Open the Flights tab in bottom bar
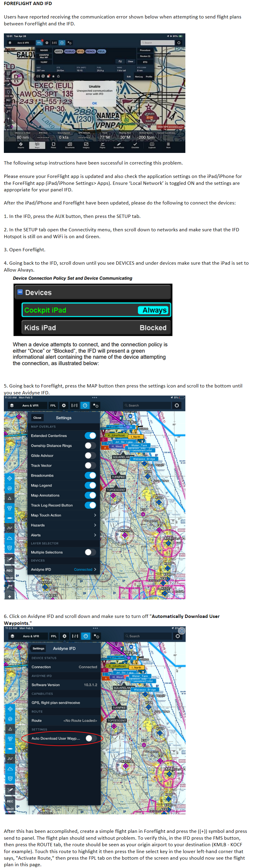This screenshot has width=253, height=868. coord(103,145)
